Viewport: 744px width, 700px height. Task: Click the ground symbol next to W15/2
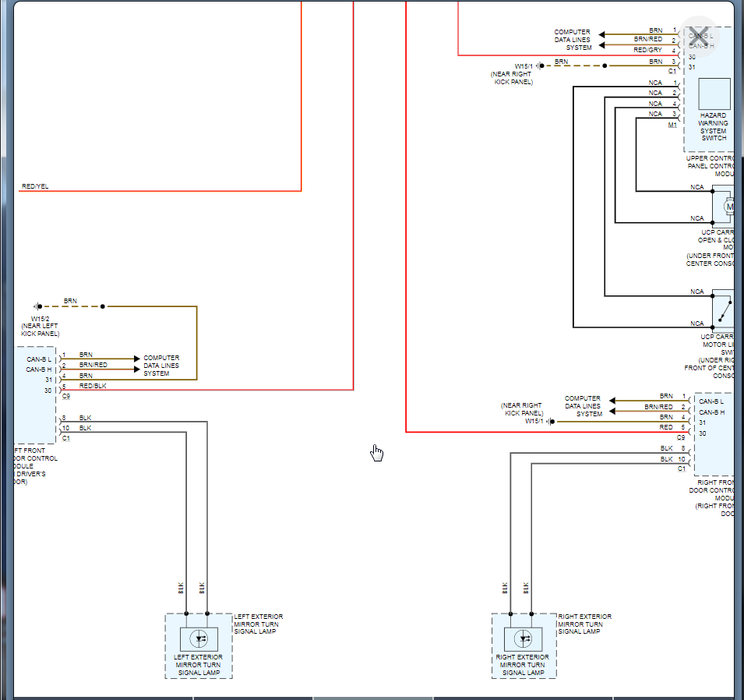tap(37, 306)
